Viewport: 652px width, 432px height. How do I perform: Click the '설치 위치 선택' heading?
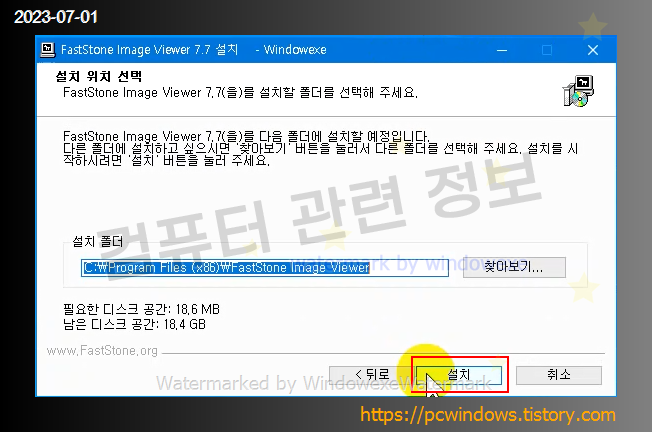click(x=99, y=77)
